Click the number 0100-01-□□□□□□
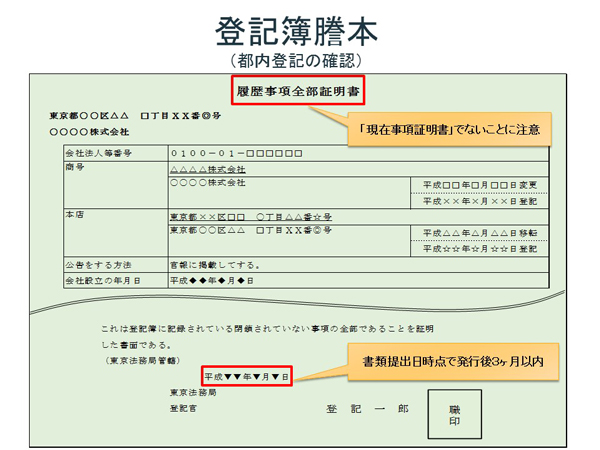 236,153
